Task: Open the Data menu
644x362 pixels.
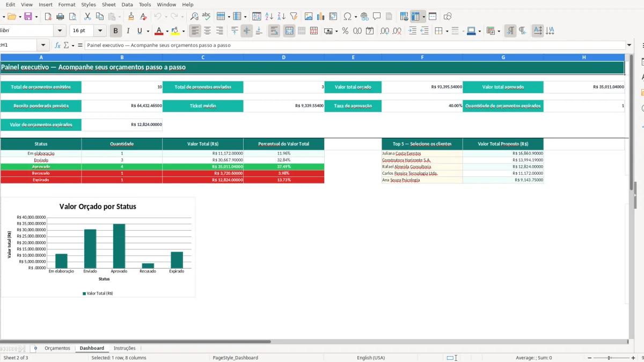Action: click(x=127, y=4)
